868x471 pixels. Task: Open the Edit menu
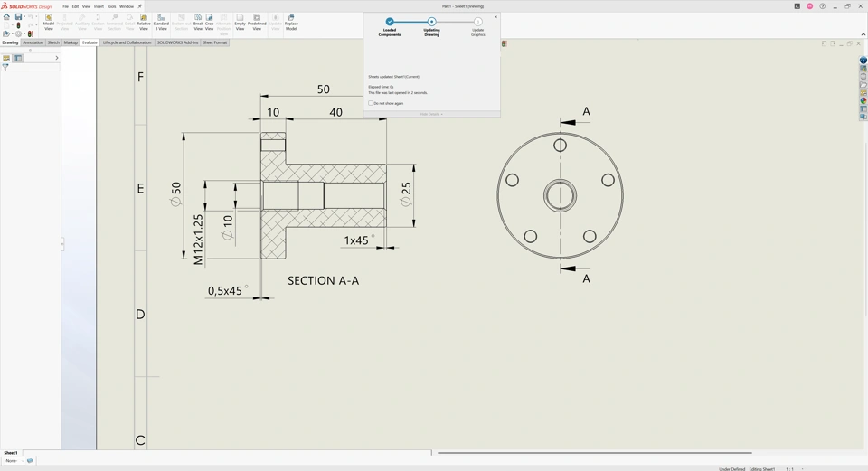click(75, 6)
